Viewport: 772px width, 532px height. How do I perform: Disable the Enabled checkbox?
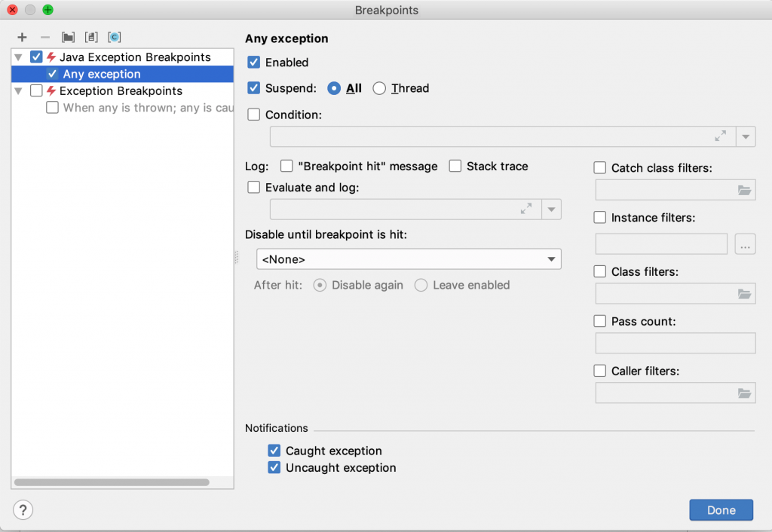254,63
